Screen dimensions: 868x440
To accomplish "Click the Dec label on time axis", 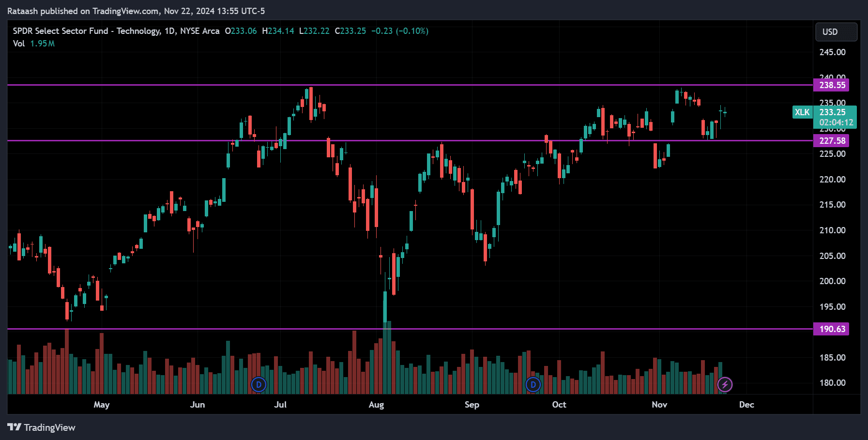I will coord(746,405).
